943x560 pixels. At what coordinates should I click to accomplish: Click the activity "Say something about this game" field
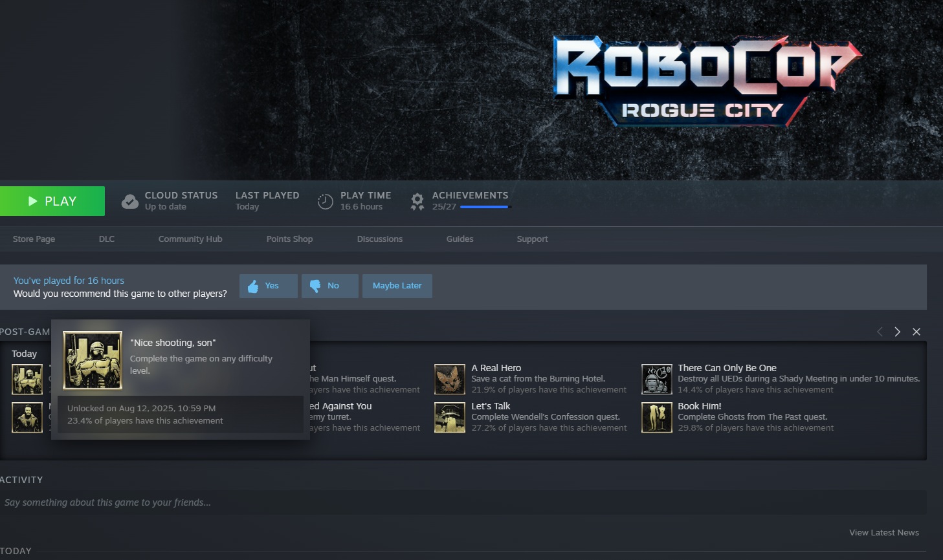[x=463, y=502]
